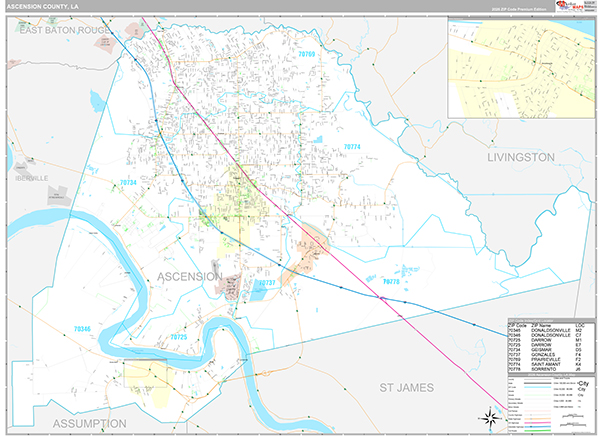Click ZIP code label 70346 on map

(x=82, y=329)
